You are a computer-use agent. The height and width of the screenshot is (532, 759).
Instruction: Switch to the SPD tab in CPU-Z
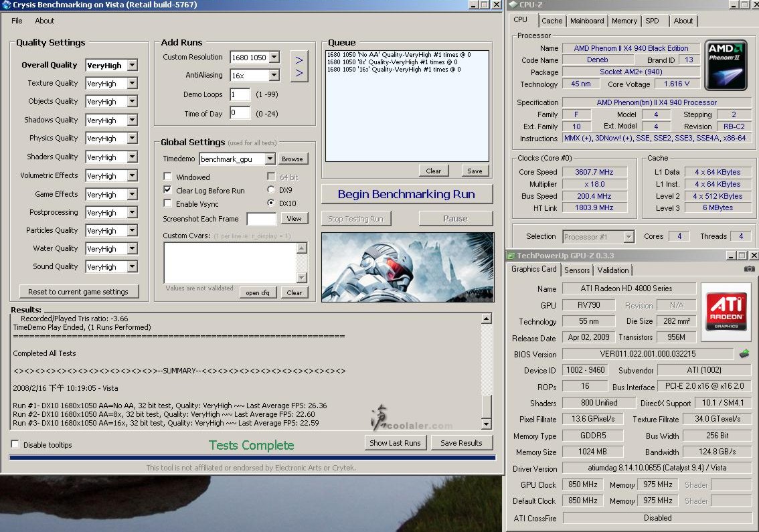(x=652, y=21)
